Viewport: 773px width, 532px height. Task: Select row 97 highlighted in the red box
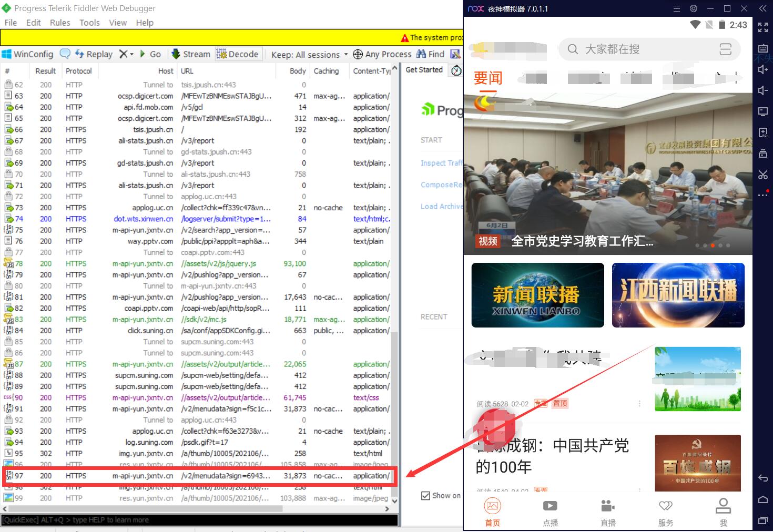[200, 476]
